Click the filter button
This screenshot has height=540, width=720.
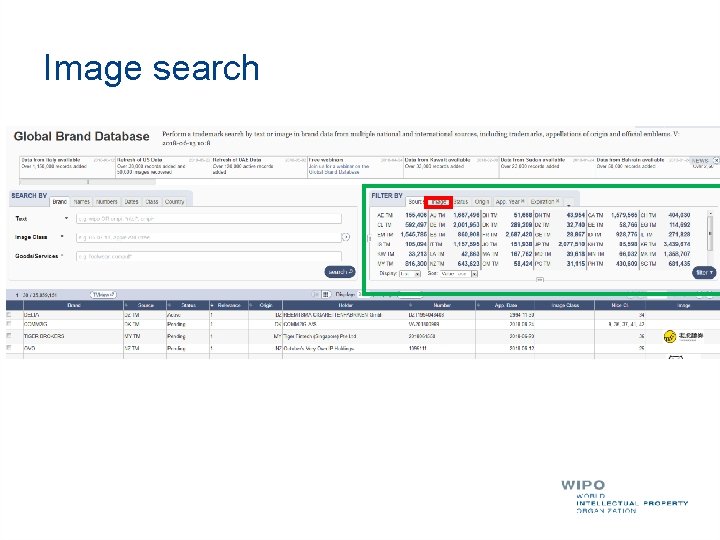[704, 273]
